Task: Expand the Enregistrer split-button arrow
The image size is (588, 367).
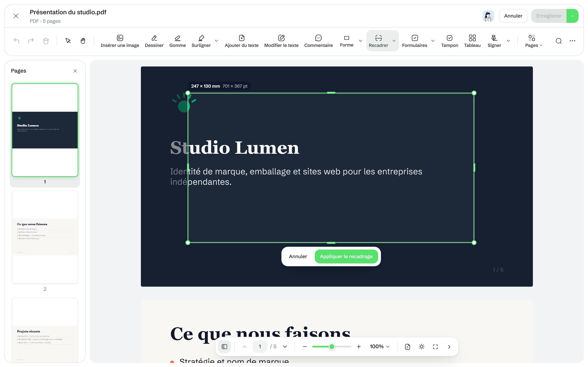Action: click(572, 16)
